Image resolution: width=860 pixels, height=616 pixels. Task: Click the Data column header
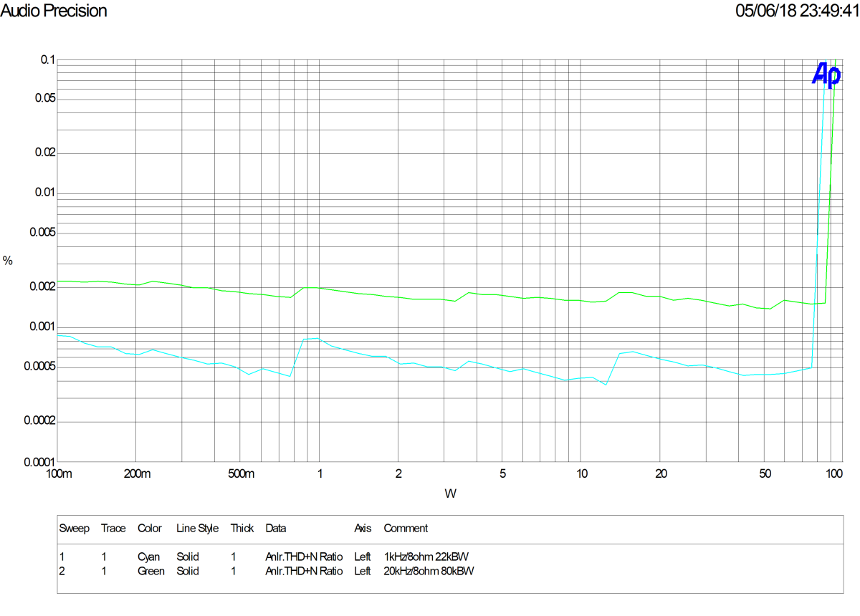[x=276, y=529]
